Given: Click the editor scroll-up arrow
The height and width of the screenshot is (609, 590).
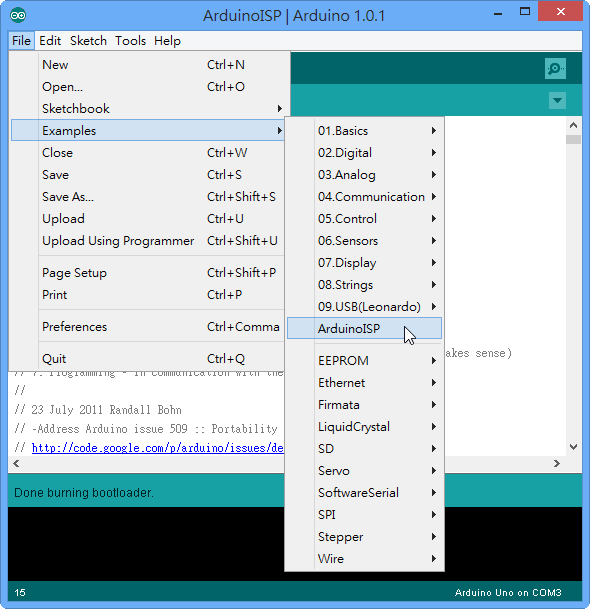Looking at the screenshot, I should coord(573,125).
